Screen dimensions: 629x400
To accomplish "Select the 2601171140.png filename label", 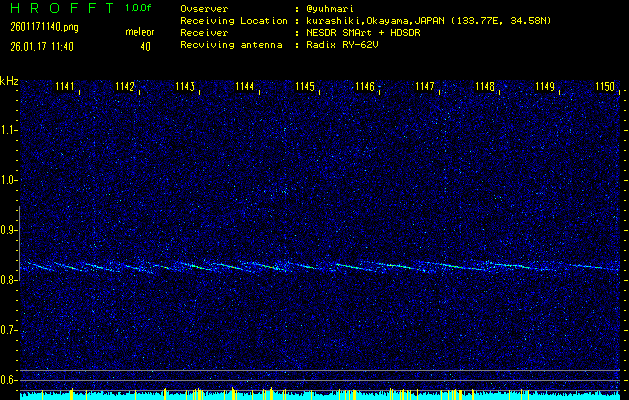I will 39,28.
